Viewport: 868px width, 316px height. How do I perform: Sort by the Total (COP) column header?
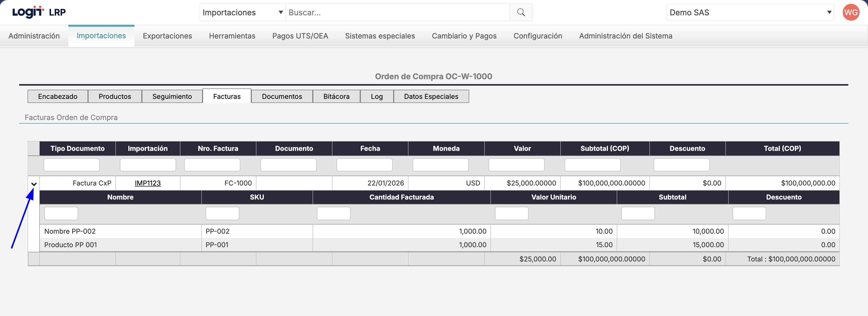click(x=782, y=148)
